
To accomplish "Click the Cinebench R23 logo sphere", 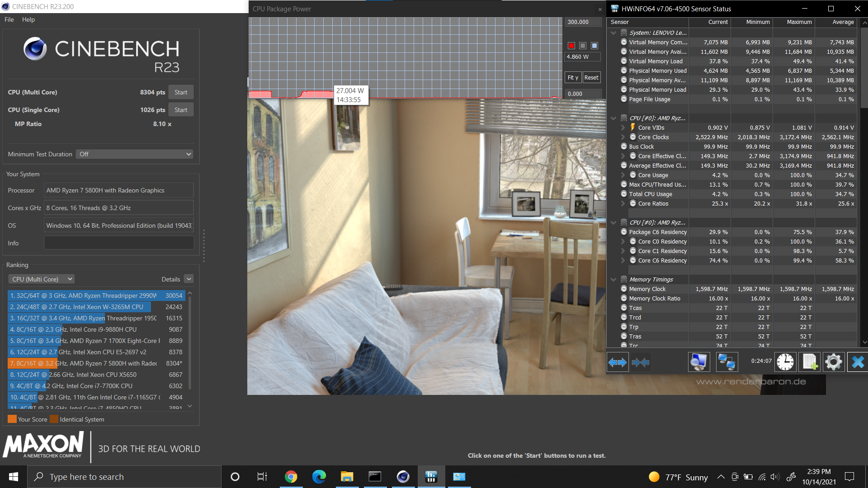I will [35, 48].
